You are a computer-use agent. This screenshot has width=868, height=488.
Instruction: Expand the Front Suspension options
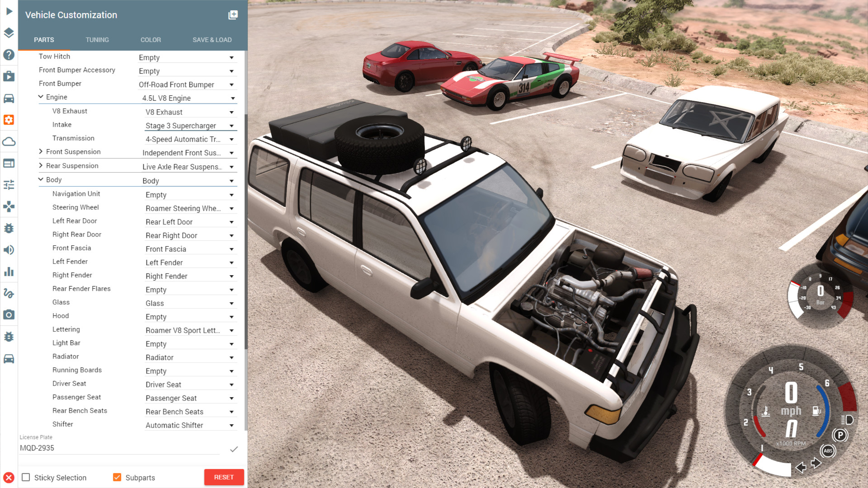point(42,151)
